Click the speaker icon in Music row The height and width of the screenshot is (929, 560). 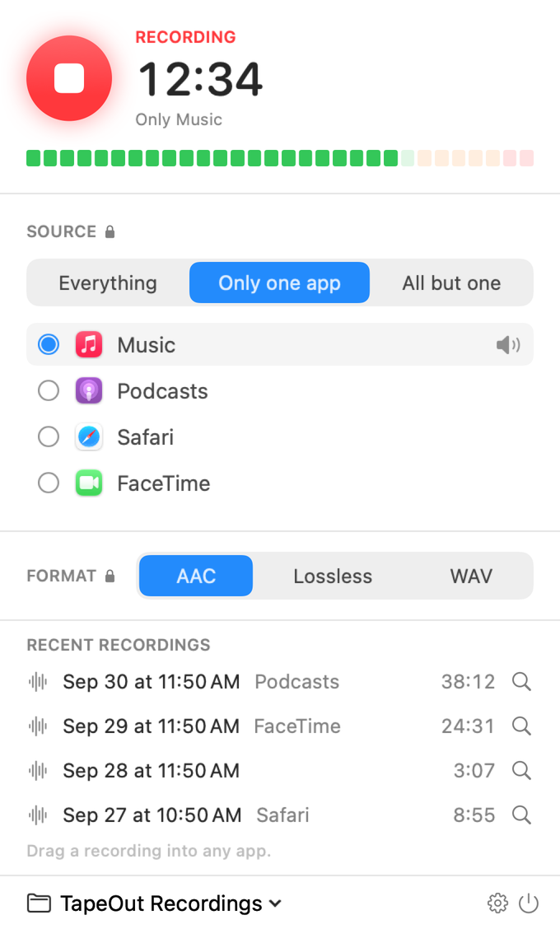(x=508, y=344)
